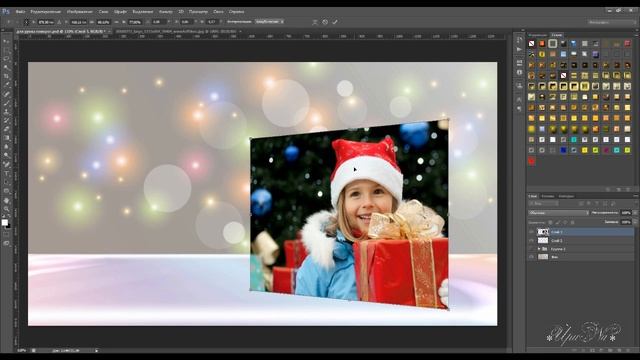Open the Окно menu
The height and width of the screenshot is (360, 640).
click(218, 12)
